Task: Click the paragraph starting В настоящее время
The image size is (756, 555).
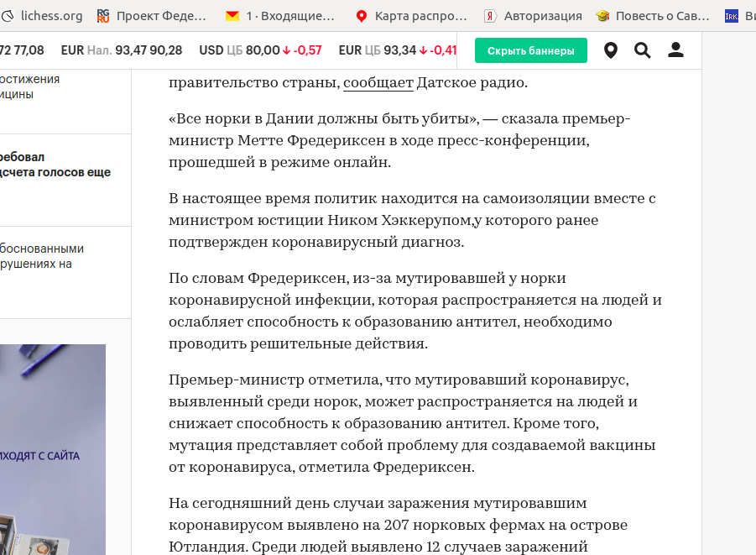Action: point(412,220)
